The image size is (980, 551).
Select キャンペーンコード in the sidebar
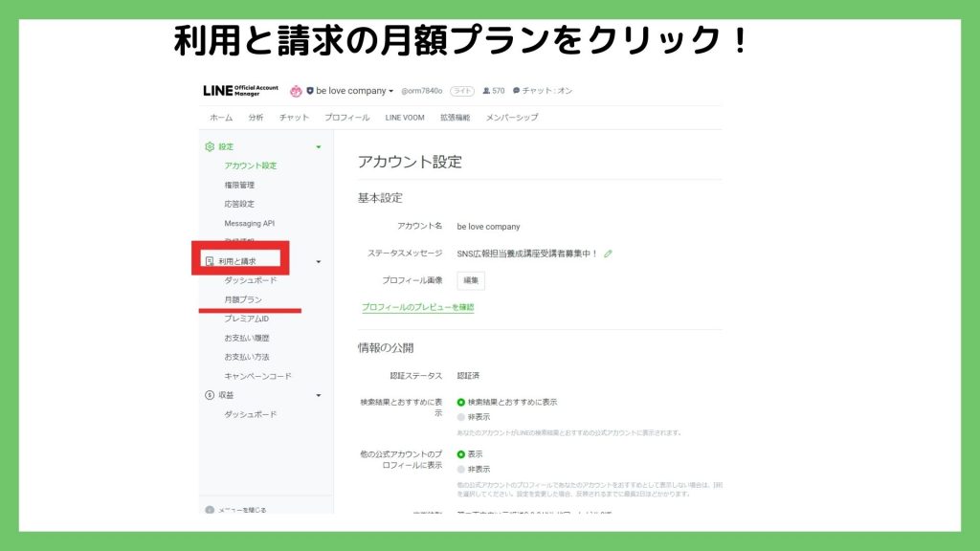click(x=257, y=376)
